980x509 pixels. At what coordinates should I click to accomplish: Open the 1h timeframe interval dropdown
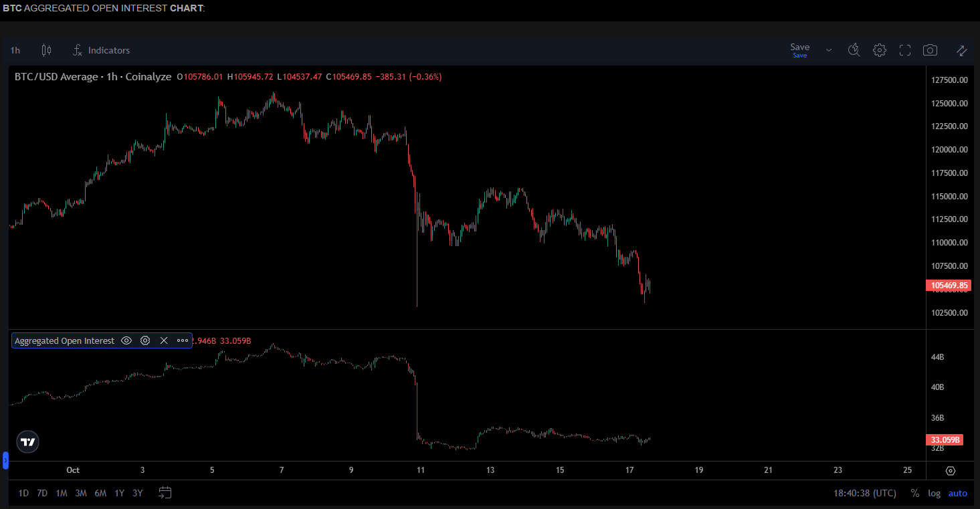coord(15,50)
